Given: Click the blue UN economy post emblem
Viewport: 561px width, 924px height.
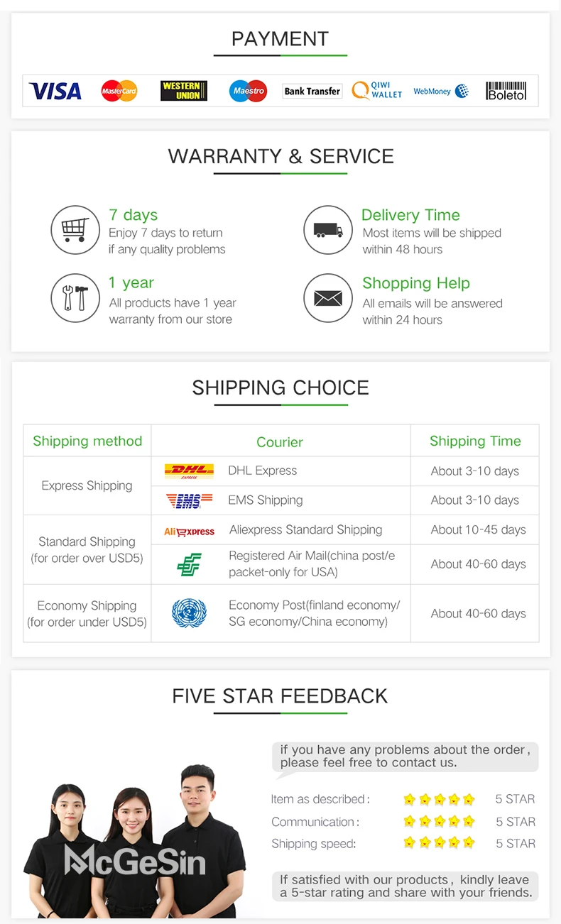Looking at the screenshot, I should 189,613.
